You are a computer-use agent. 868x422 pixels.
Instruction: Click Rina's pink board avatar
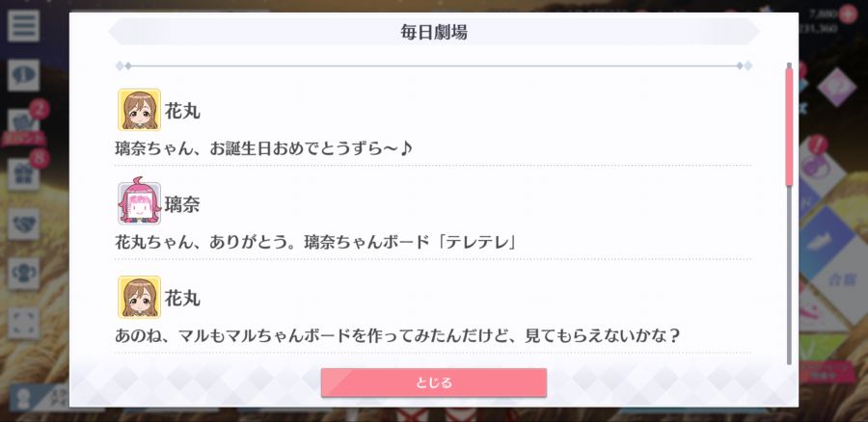pyautogui.click(x=140, y=203)
